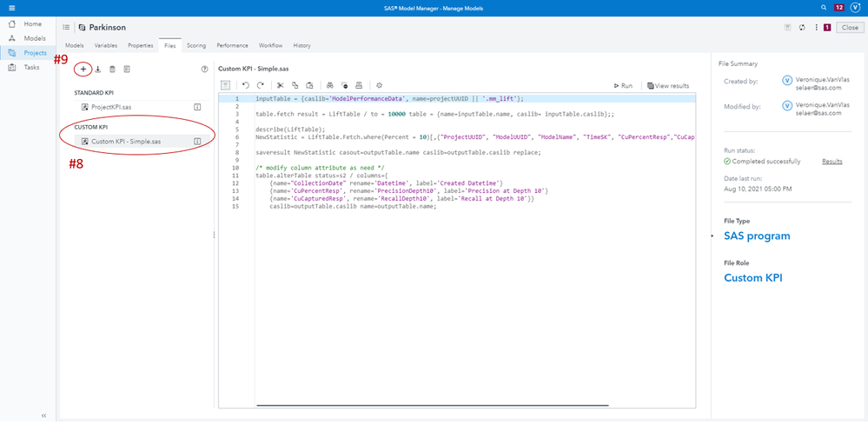This screenshot has height=425, width=868.
Task: Open the search magnifier in top bar
Action: tap(823, 7)
